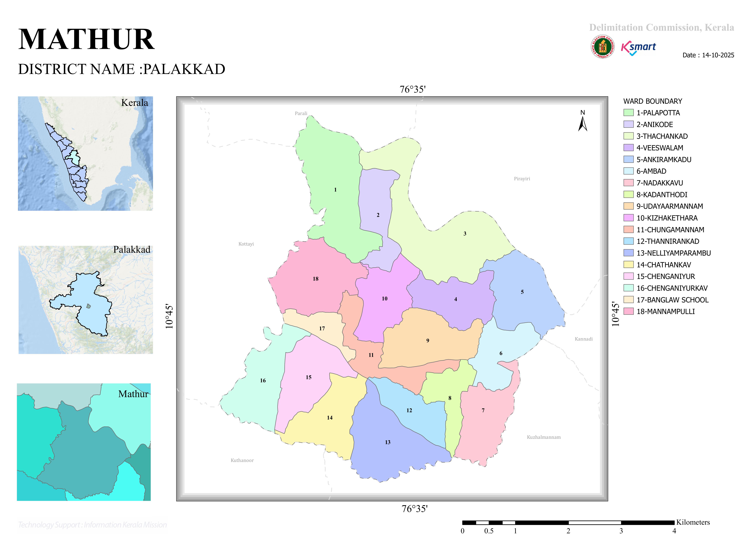Viewport: 756px width, 535px height.
Task: Click the 1-PALAPOTTA legend color swatch
Action: (628, 113)
